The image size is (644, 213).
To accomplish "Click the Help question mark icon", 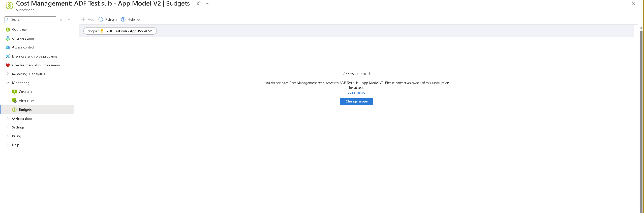I will click(123, 19).
